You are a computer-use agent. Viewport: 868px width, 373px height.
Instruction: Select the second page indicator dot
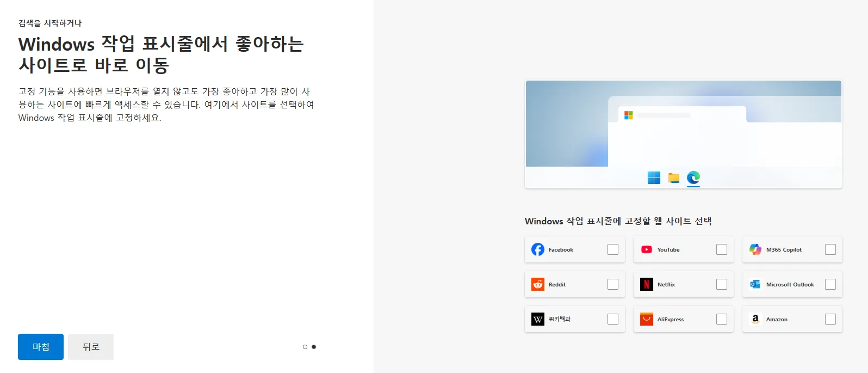(x=314, y=347)
